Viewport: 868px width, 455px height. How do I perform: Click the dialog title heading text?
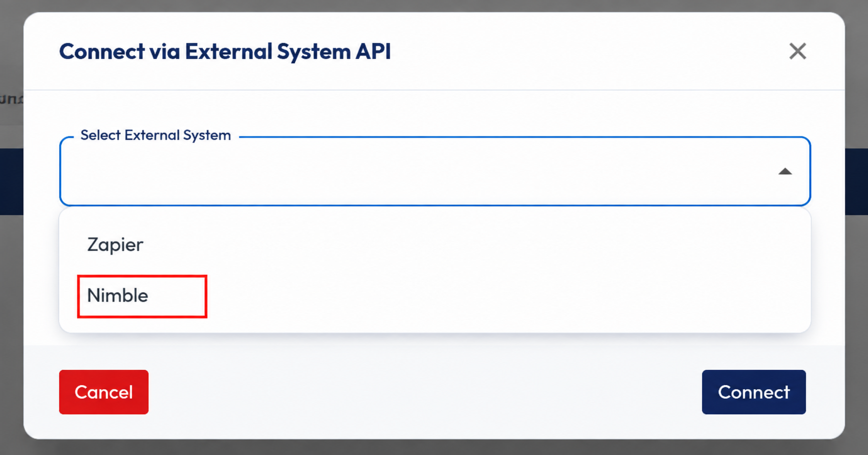point(225,51)
